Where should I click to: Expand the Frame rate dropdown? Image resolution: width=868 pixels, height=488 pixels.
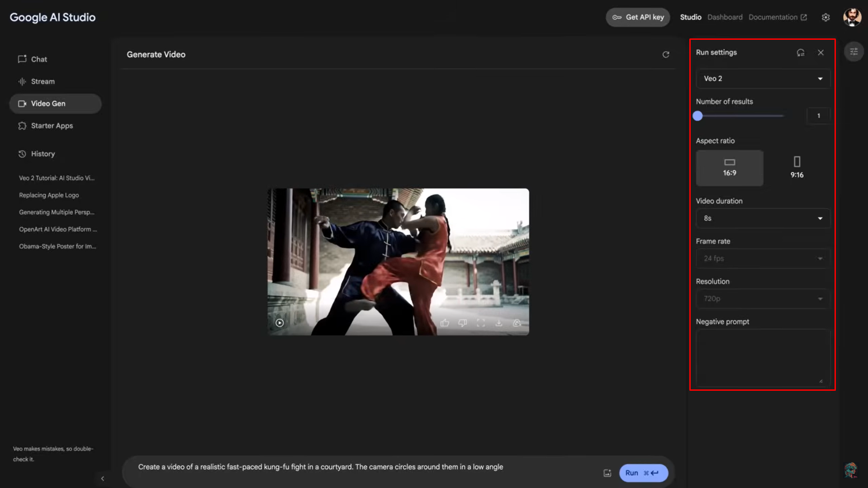tap(762, 258)
